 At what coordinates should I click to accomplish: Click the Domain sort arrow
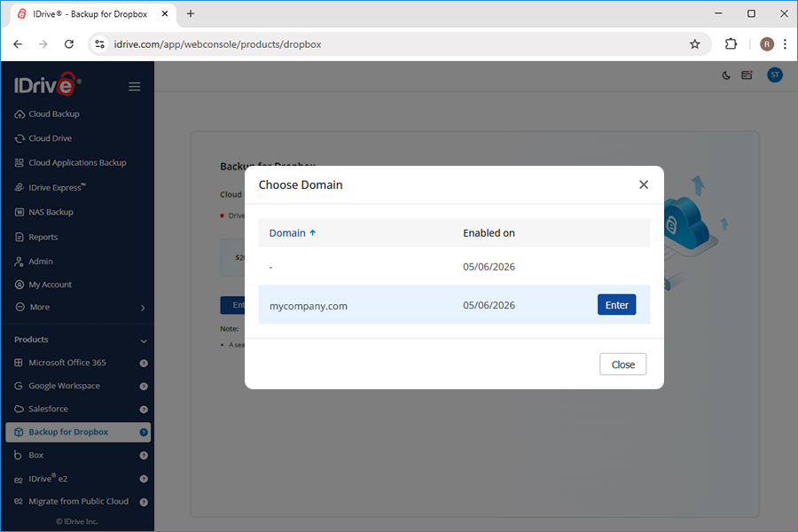[312, 232]
